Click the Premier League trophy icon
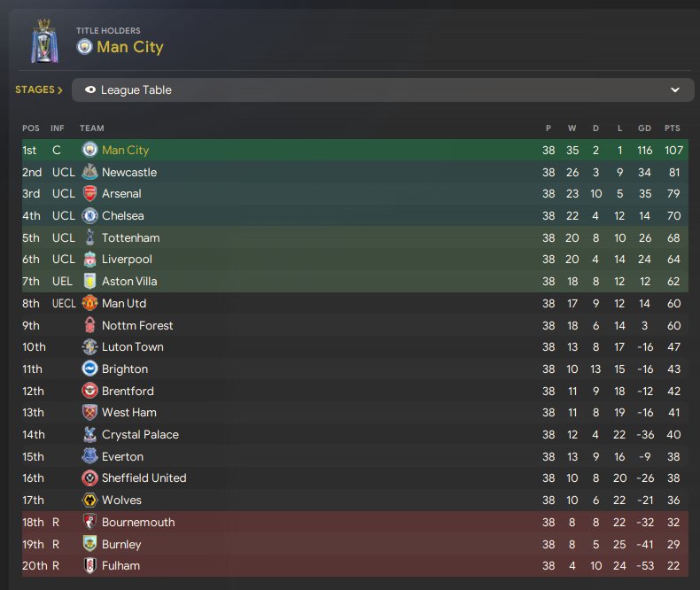This screenshot has width=700, height=590. (42, 40)
